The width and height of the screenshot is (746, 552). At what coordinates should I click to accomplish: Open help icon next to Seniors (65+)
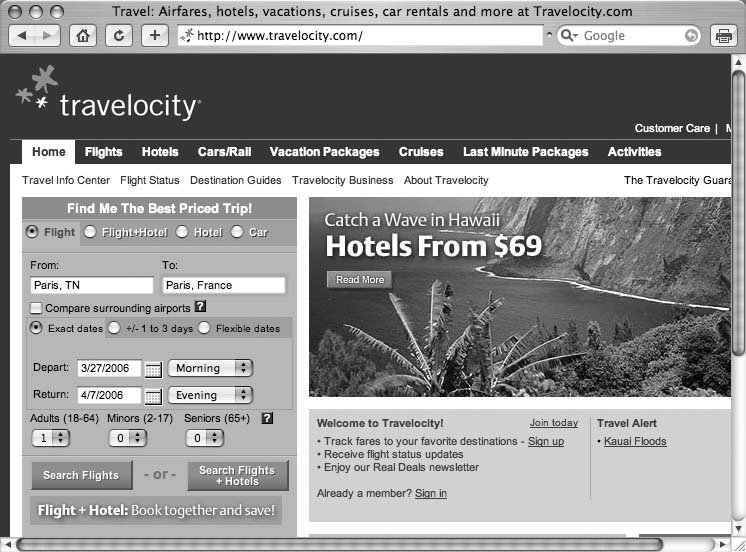point(267,418)
